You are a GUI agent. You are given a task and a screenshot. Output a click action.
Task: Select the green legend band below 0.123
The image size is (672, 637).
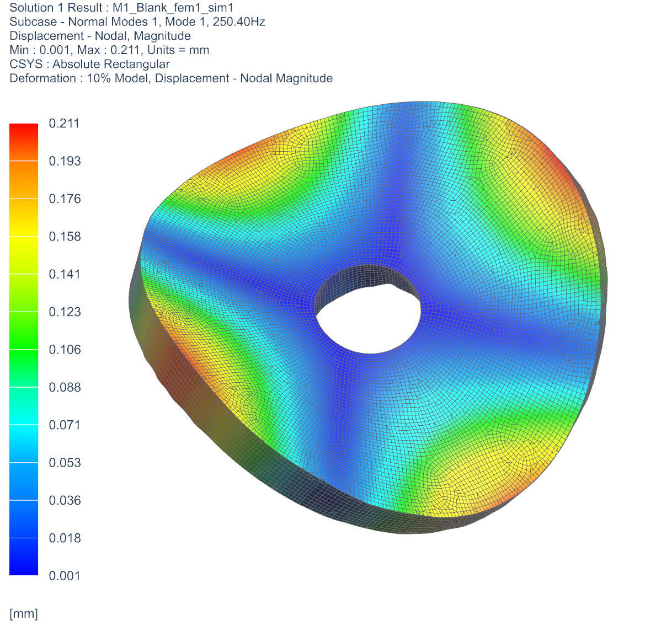pos(24,330)
